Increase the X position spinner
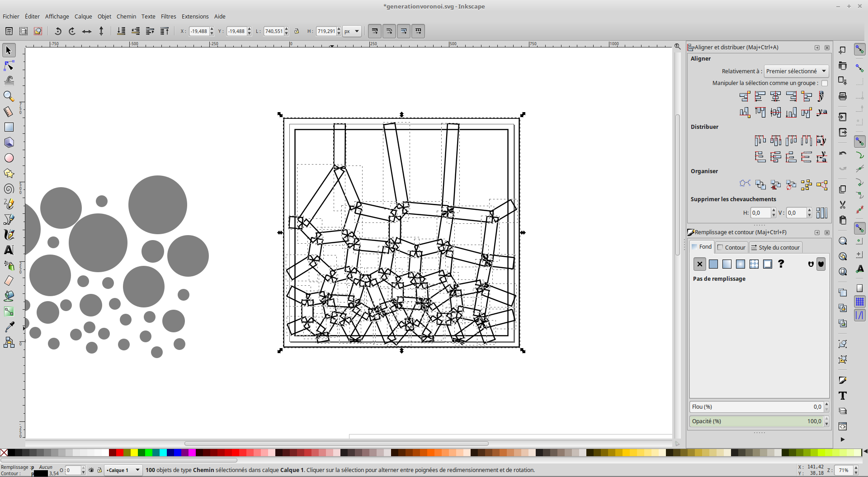 click(x=212, y=29)
